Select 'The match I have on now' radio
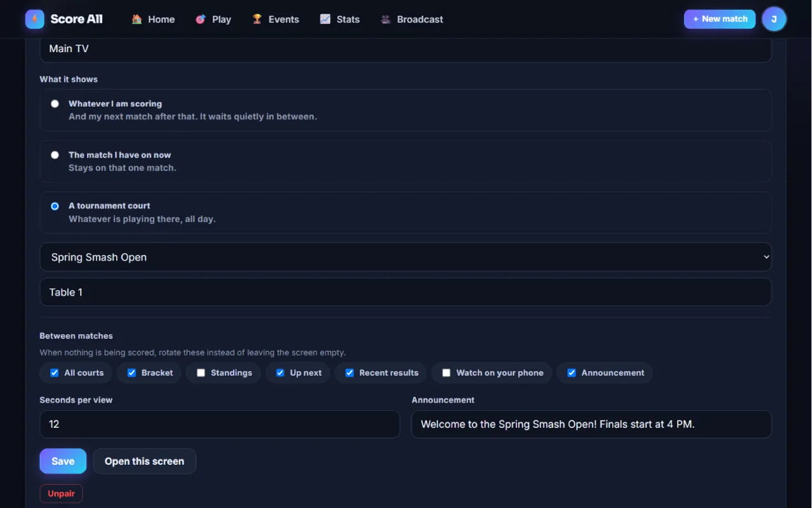 (x=55, y=155)
